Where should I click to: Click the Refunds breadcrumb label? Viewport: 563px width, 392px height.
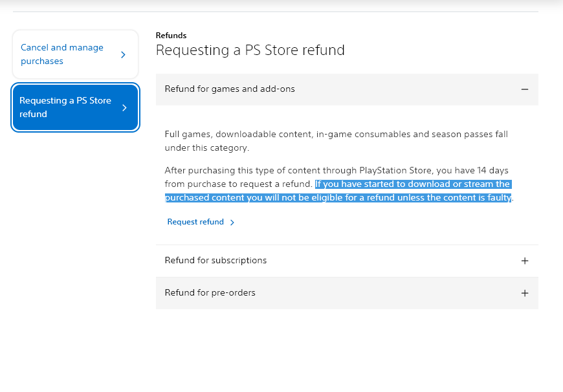click(x=171, y=36)
